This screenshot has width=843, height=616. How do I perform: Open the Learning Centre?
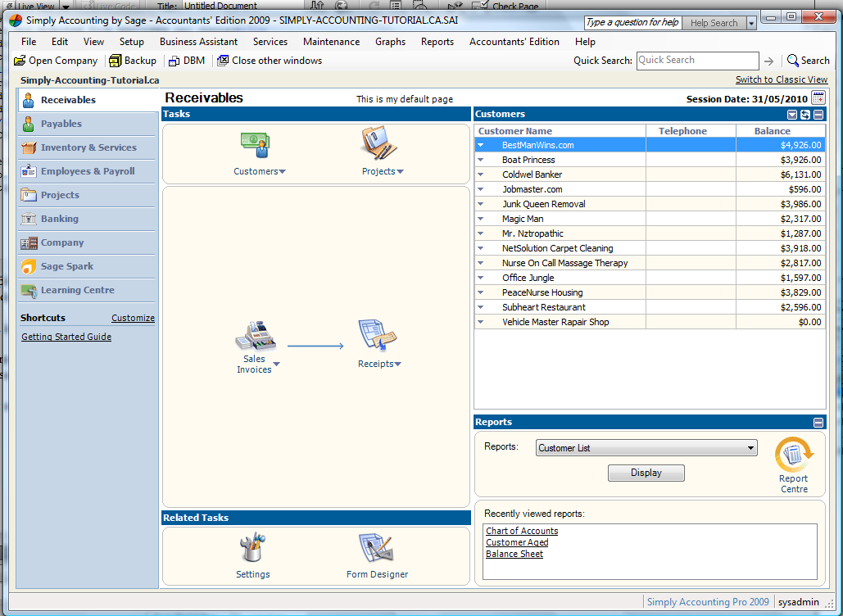tap(87, 290)
